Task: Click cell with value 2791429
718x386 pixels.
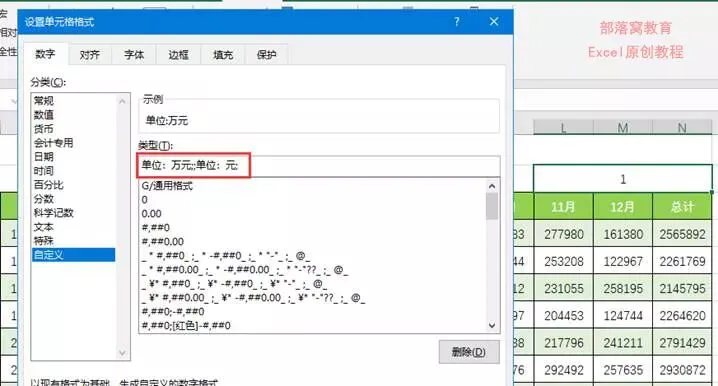Action: click(682, 343)
